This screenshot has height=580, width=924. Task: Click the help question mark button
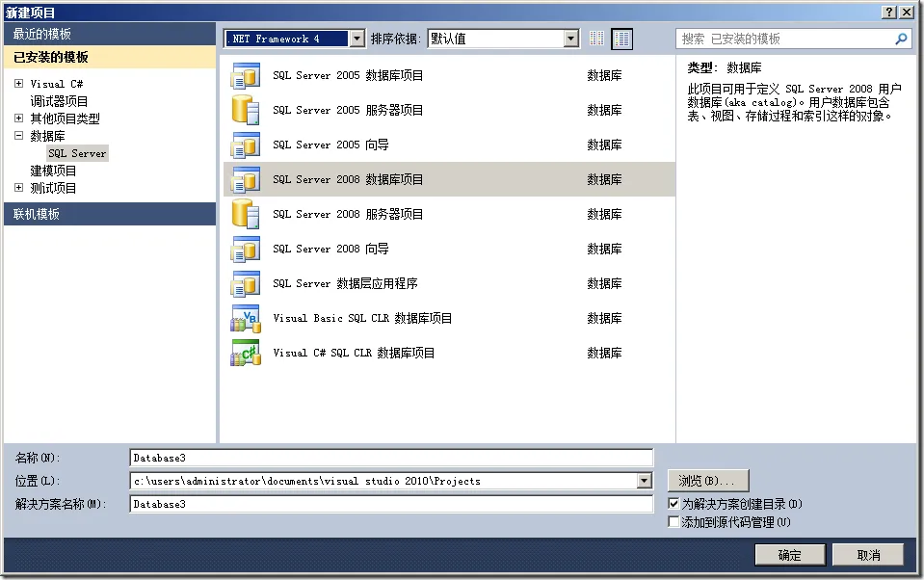pyautogui.click(x=890, y=13)
